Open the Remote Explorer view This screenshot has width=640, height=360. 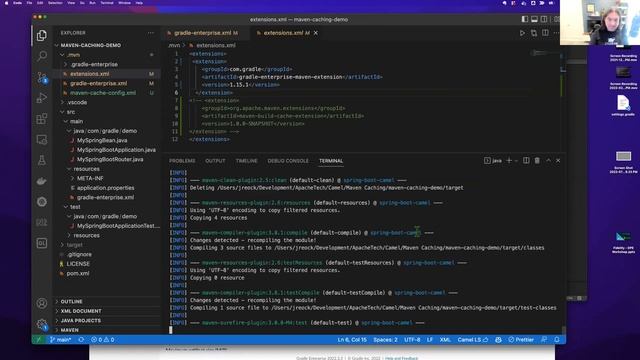tap(42, 140)
